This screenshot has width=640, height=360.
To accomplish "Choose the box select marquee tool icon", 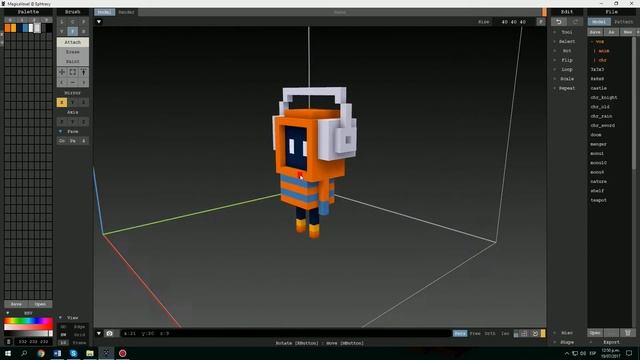I will click(73, 72).
